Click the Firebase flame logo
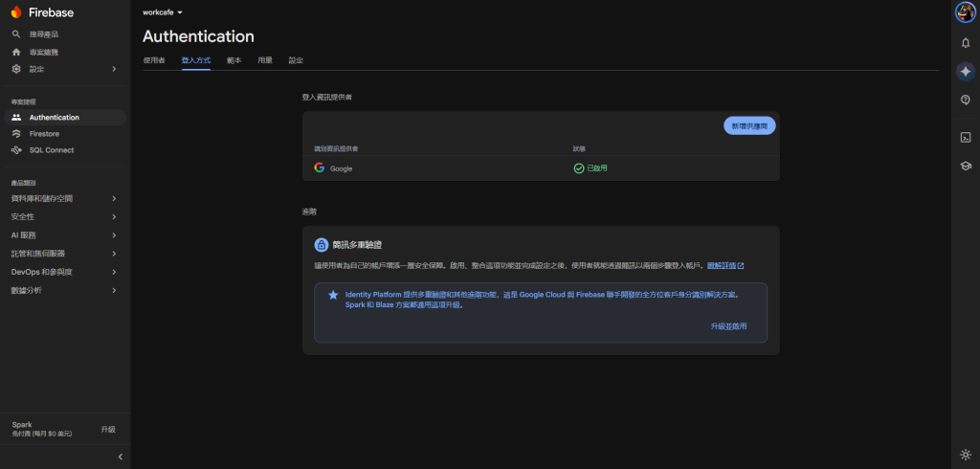The width and height of the screenshot is (980, 469). 16,12
